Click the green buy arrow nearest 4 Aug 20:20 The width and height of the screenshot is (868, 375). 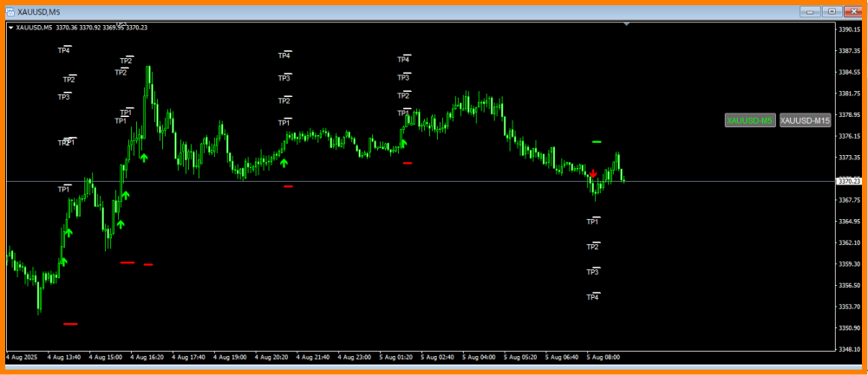[284, 162]
